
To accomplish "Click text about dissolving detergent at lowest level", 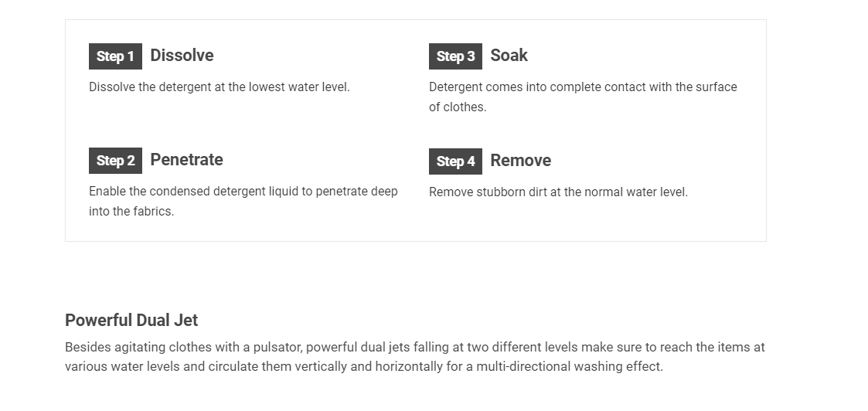I will coord(220,87).
